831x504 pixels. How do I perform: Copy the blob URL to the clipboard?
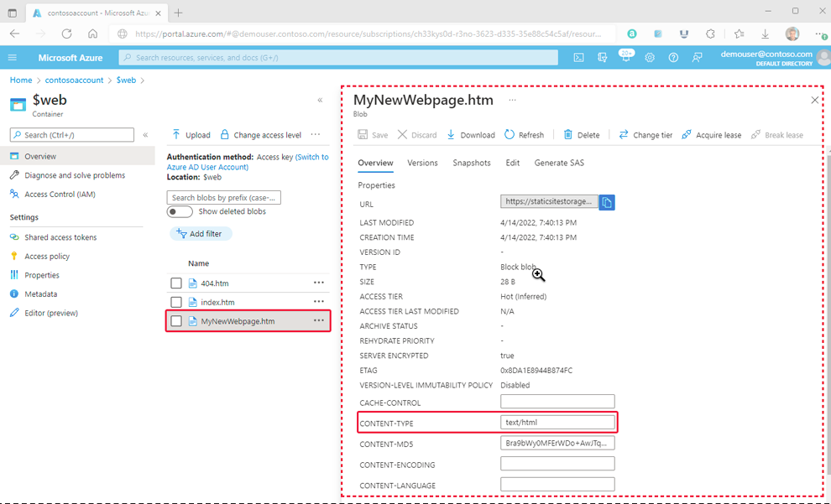(608, 202)
